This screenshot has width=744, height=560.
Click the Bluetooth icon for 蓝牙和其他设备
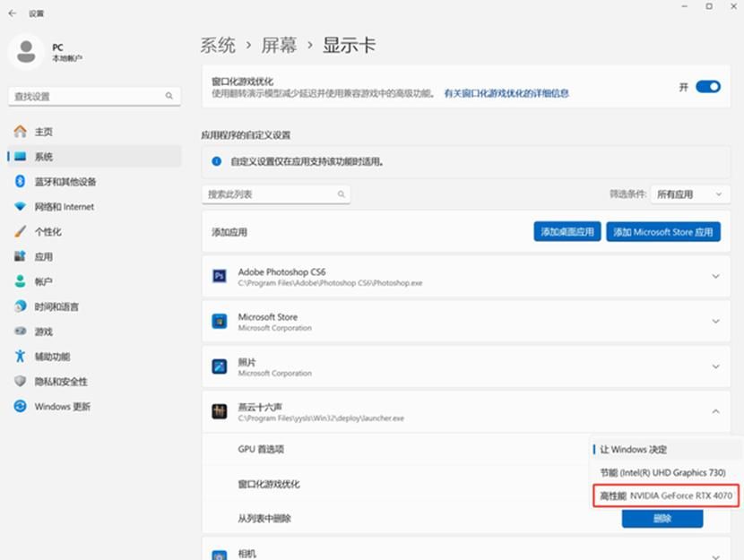click(20, 181)
